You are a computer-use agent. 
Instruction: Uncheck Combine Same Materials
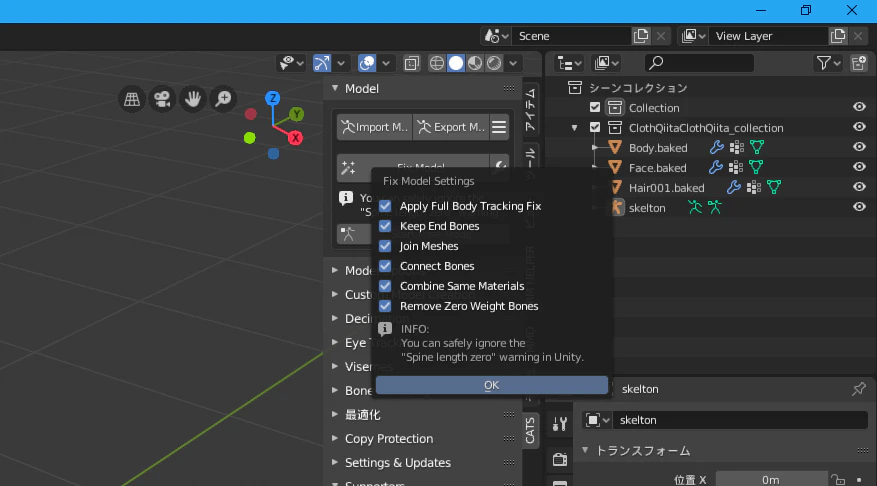(385, 286)
